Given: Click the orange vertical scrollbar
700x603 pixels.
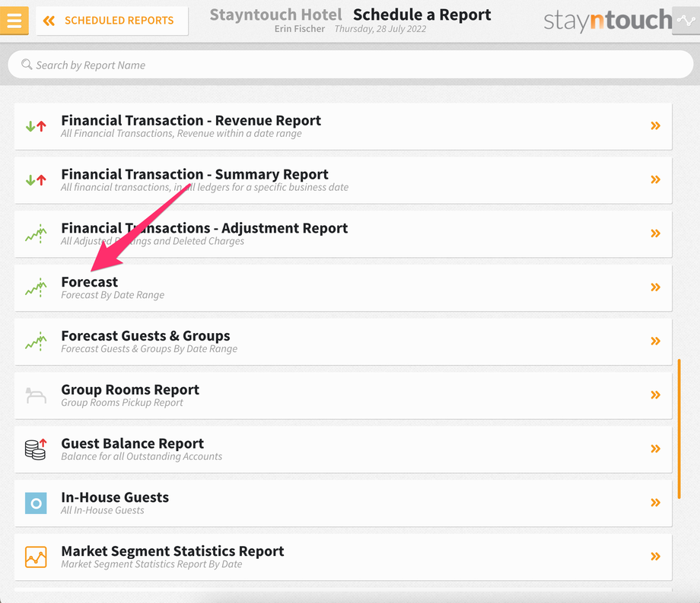Looking at the screenshot, I should (679, 429).
